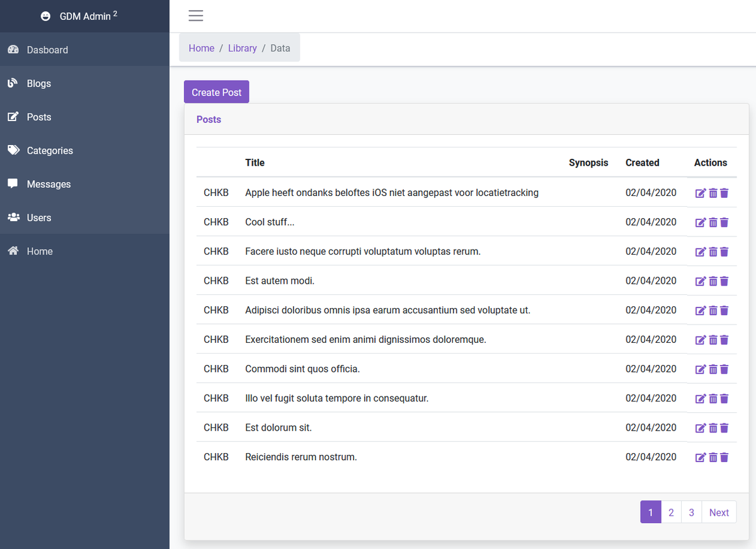Click the Next pagination button

pyautogui.click(x=719, y=512)
